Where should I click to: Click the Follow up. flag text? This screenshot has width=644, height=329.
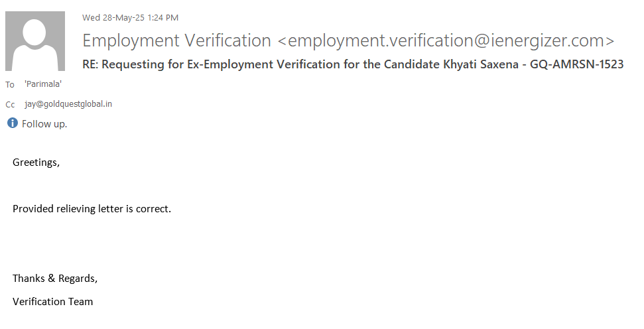pos(44,123)
